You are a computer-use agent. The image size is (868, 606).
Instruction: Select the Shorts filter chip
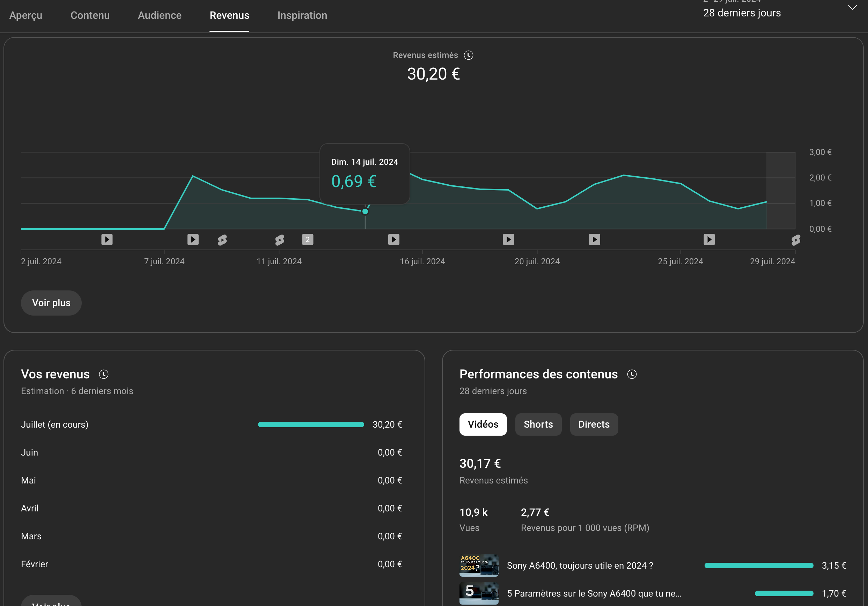pos(538,424)
